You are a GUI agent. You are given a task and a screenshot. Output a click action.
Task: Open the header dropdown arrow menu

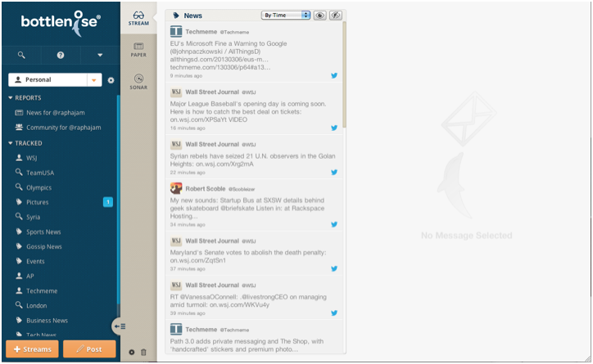click(100, 55)
